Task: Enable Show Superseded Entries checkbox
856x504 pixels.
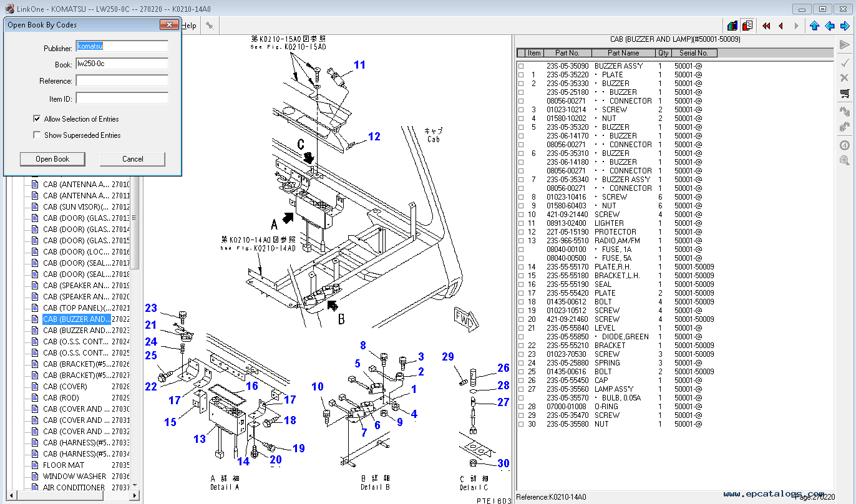Action: click(37, 135)
